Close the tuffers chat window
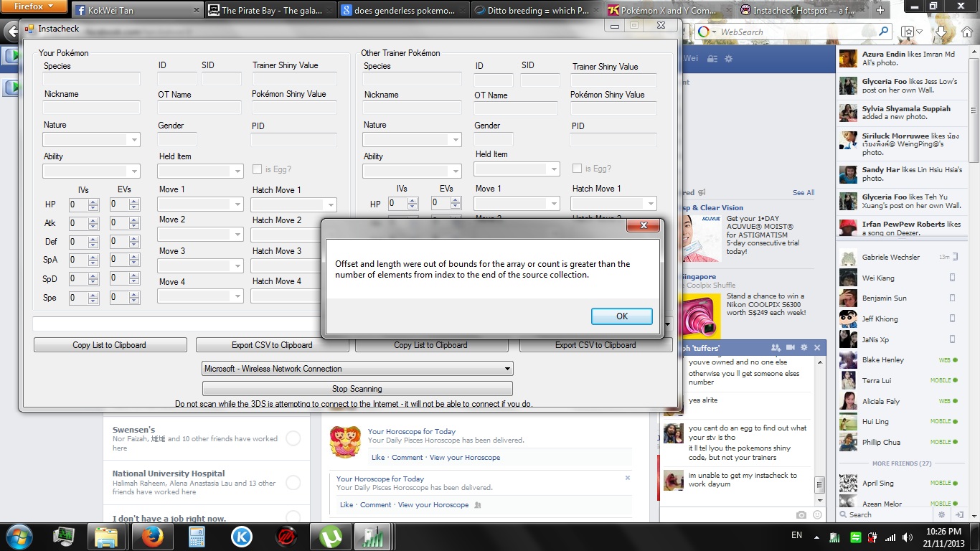980x551 pixels. point(817,348)
